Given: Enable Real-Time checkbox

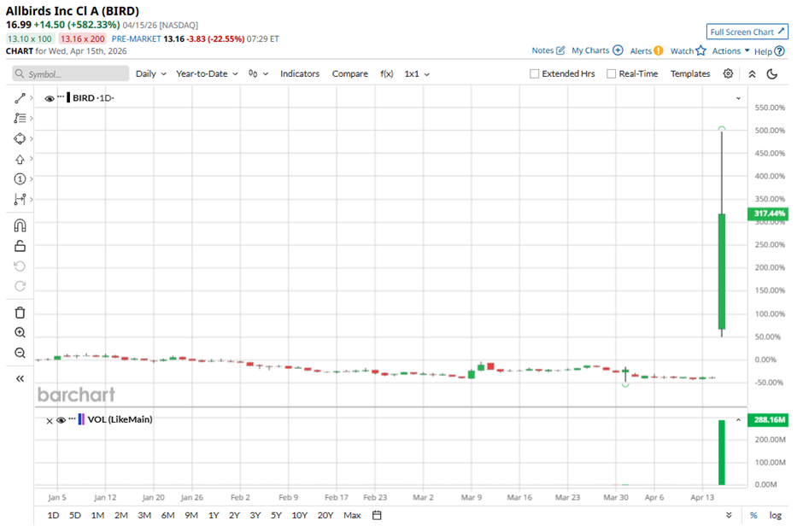Looking at the screenshot, I should [611, 73].
